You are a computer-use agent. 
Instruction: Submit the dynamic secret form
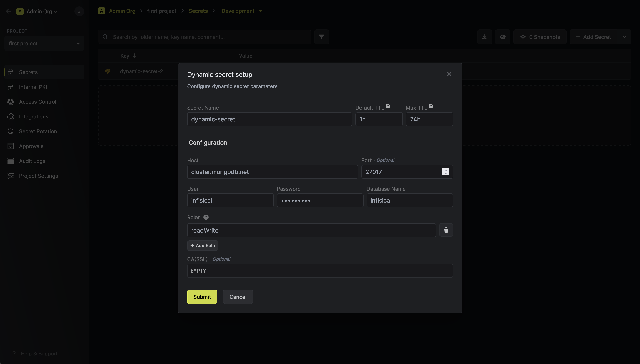click(x=202, y=297)
